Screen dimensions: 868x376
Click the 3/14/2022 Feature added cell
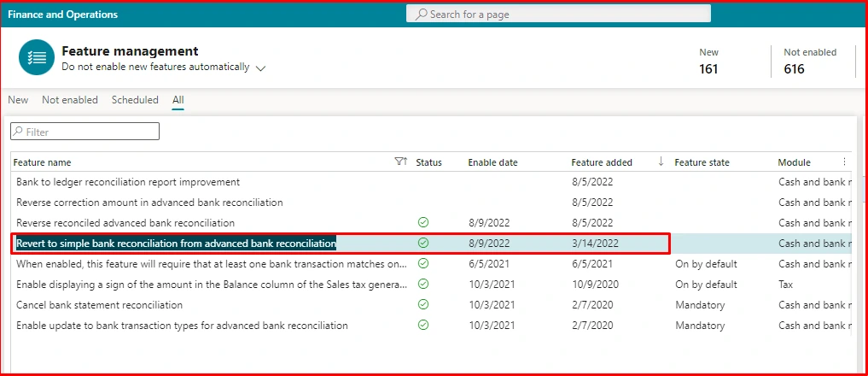click(x=596, y=244)
